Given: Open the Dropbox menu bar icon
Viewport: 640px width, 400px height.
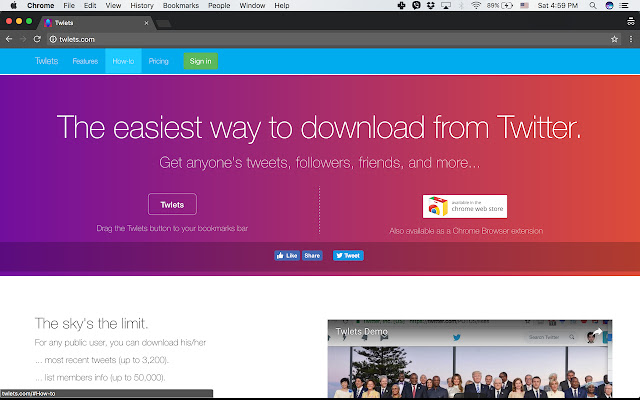Looking at the screenshot, I should [431, 5].
